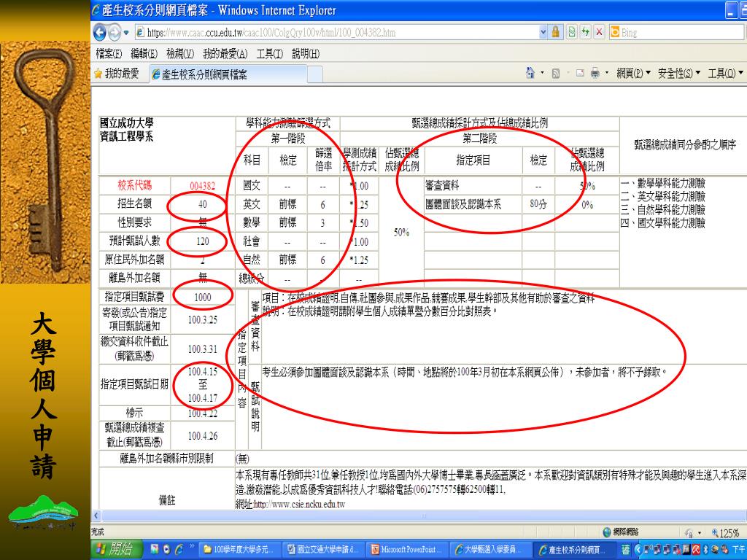Expand hidden system tray icons arrow
The image size is (747, 560).
pos(639,550)
